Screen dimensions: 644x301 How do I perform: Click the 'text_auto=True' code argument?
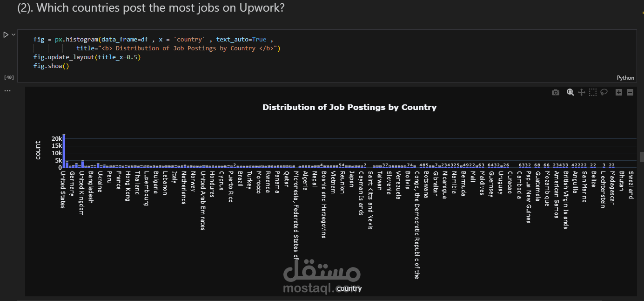click(241, 40)
